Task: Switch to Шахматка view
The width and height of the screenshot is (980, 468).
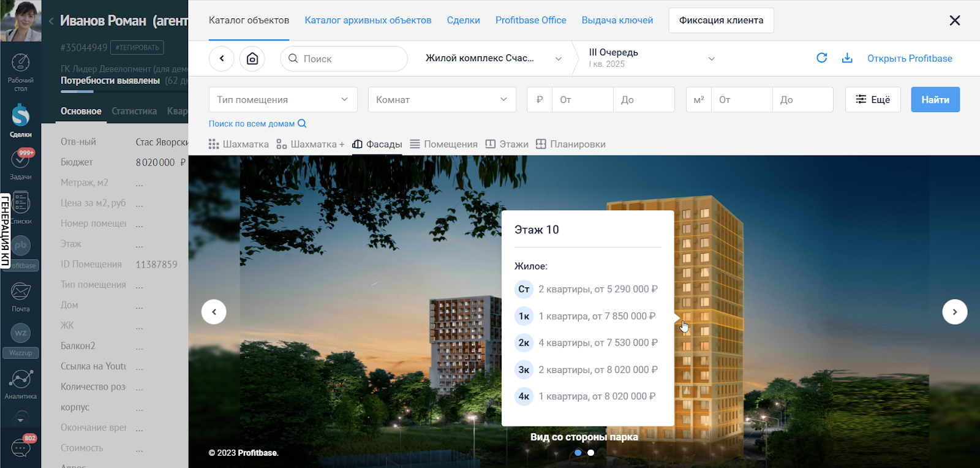Action: (238, 144)
